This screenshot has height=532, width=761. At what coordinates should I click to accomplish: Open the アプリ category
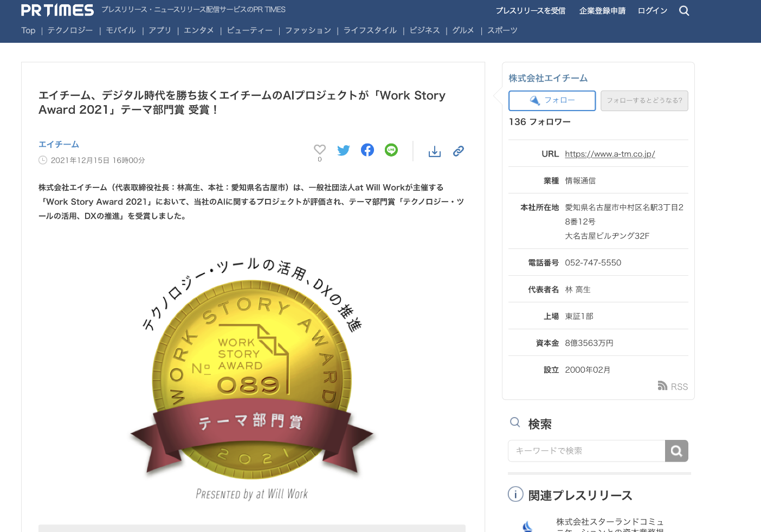tap(160, 30)
